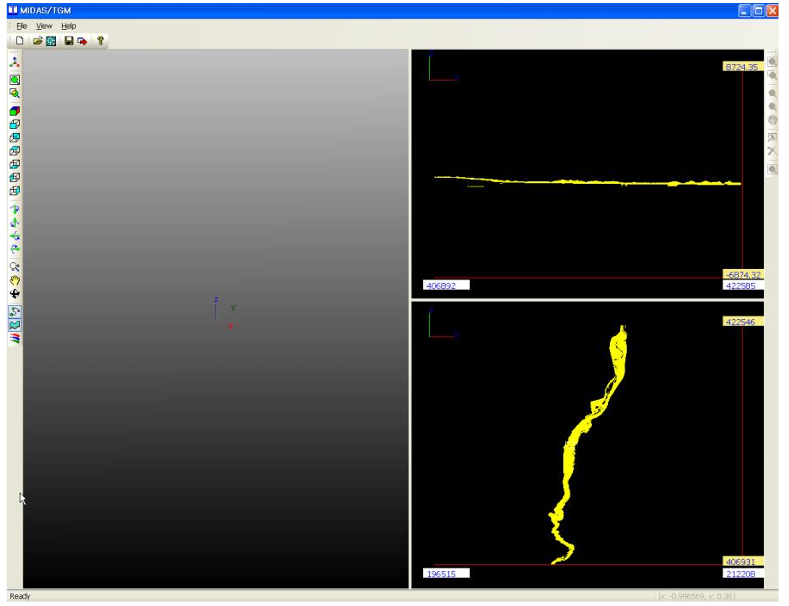Toggle the teal terrain surface display button
This screenshot has height=606, width=789.
click(15, 325)
